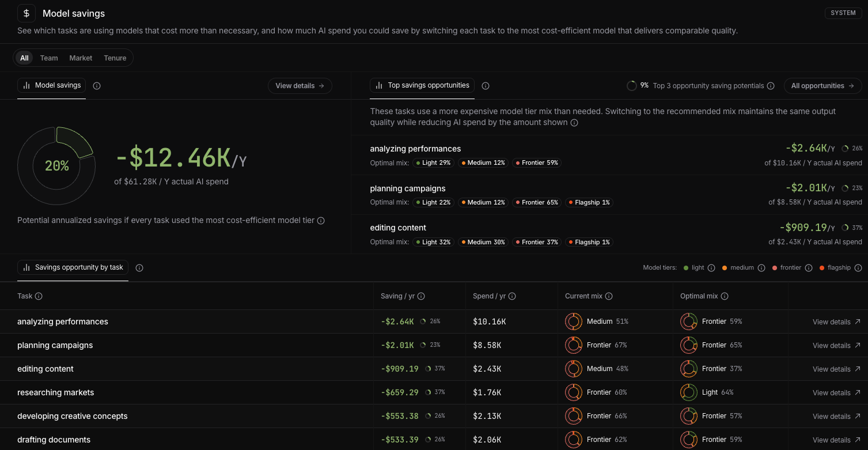
Task: Click Light 29% chip under analyzing performances
Action: pos(433,163)
